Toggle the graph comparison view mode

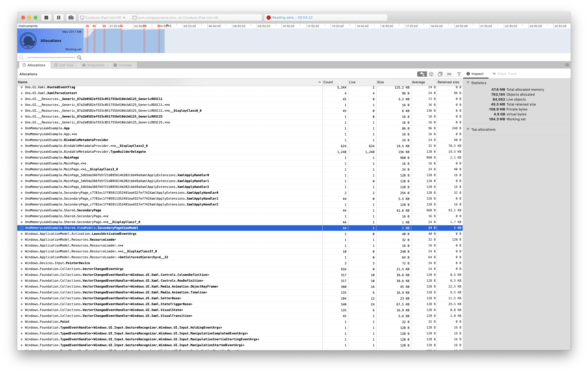(x=449, y=74)
